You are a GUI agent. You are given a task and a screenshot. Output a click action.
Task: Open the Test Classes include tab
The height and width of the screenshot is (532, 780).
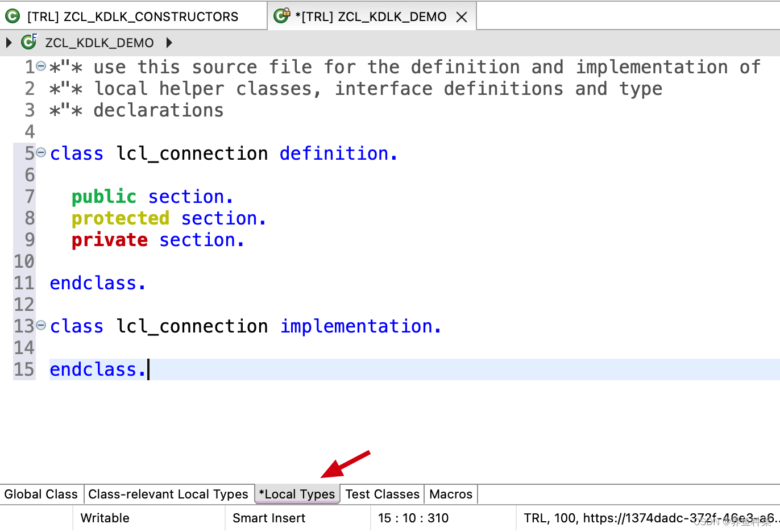[x=381, y=494]
